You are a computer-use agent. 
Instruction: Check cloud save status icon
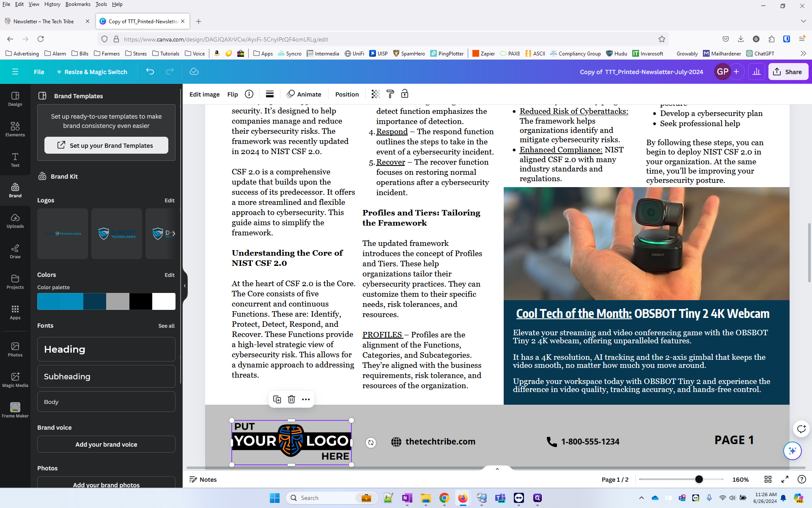click(x=194, y=72)
